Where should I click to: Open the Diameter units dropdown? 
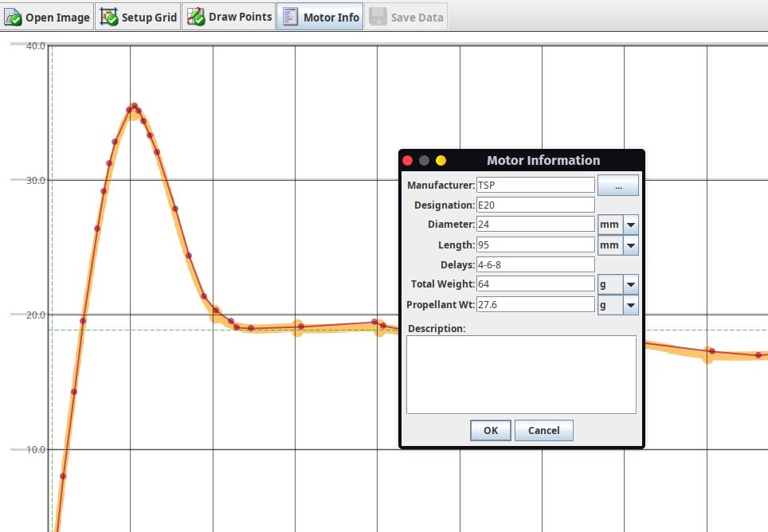630,225
